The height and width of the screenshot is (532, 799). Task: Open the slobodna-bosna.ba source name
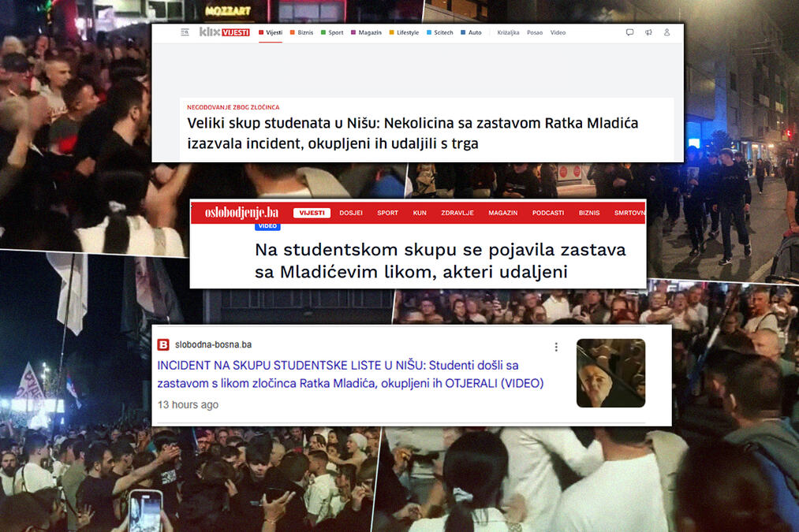click(213, 344)
